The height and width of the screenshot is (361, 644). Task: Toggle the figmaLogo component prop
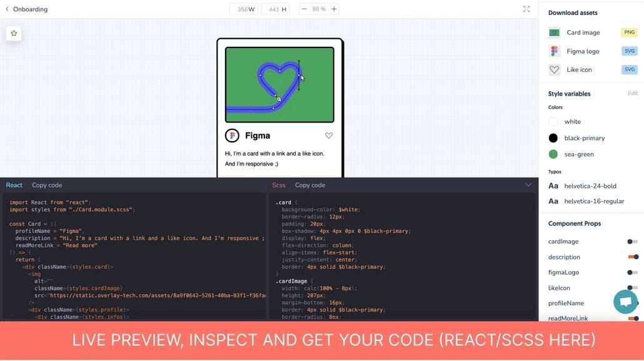point(633,272)
